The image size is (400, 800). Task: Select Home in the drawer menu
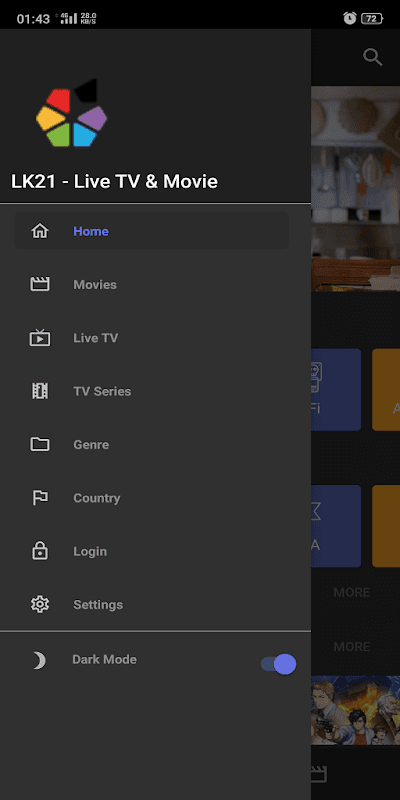tap(152, 231)
